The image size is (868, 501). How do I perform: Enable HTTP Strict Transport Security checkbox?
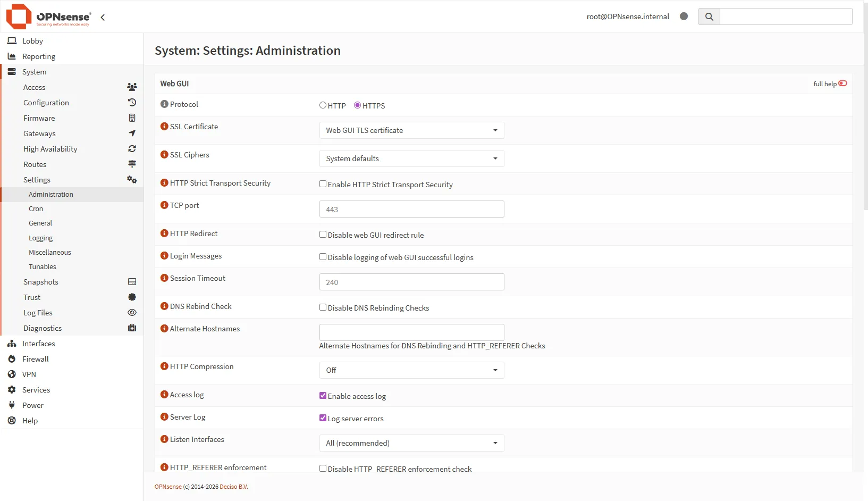coord(323,184)
